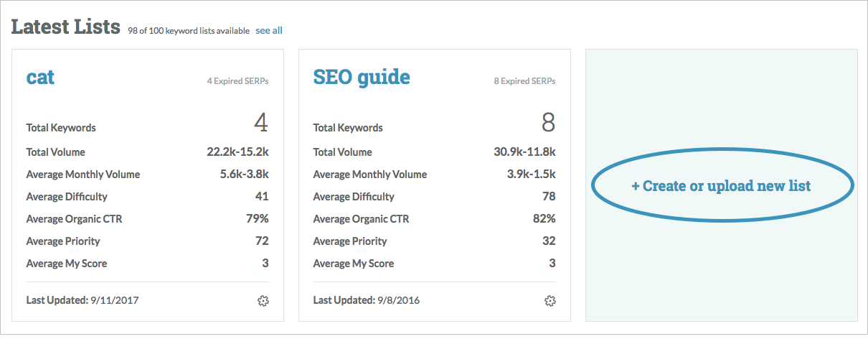Open the cat keyword list
The width and height of the screenshot is (868, 339).
[40, 77]
